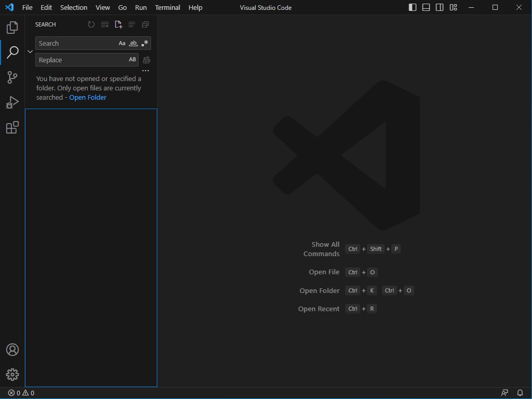
Task: Collapse all search results
Action: (145, 24)
